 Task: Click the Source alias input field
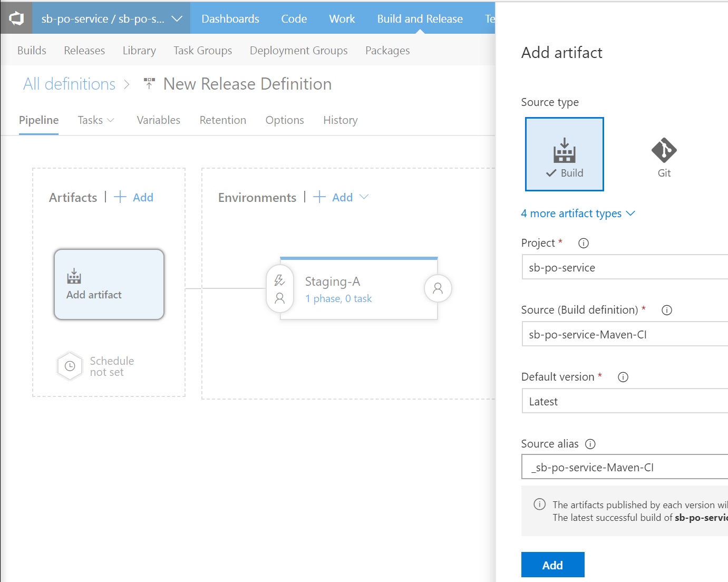(625, 467)
